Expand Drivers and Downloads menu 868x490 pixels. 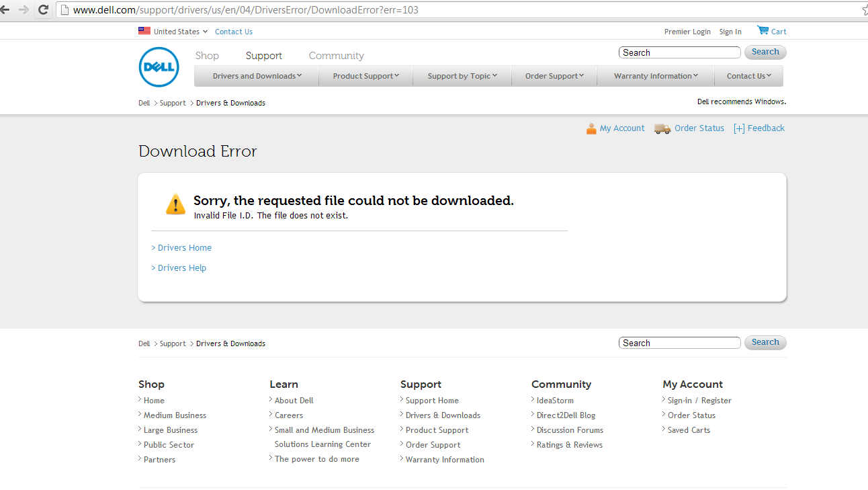(x=257, y=76)
